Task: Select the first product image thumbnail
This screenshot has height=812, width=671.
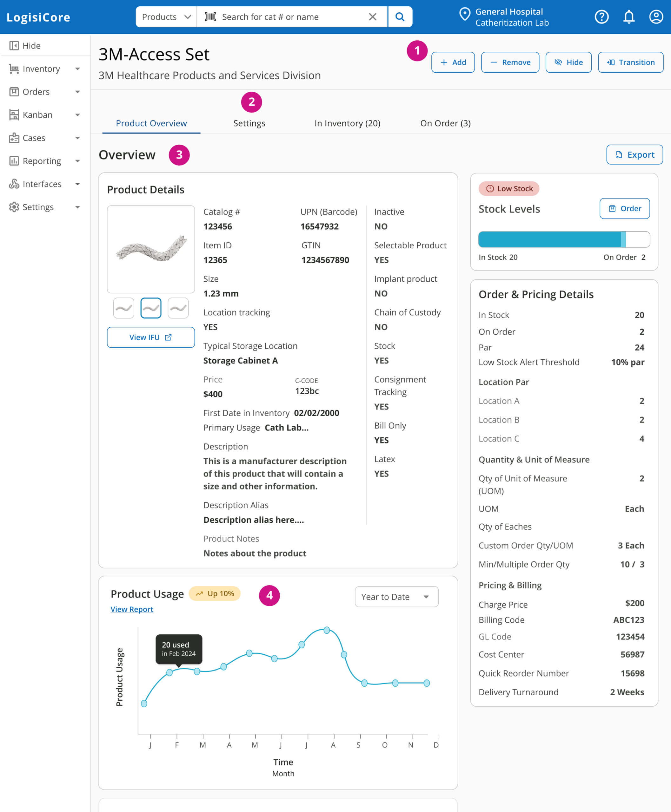Action: point(124,308)
